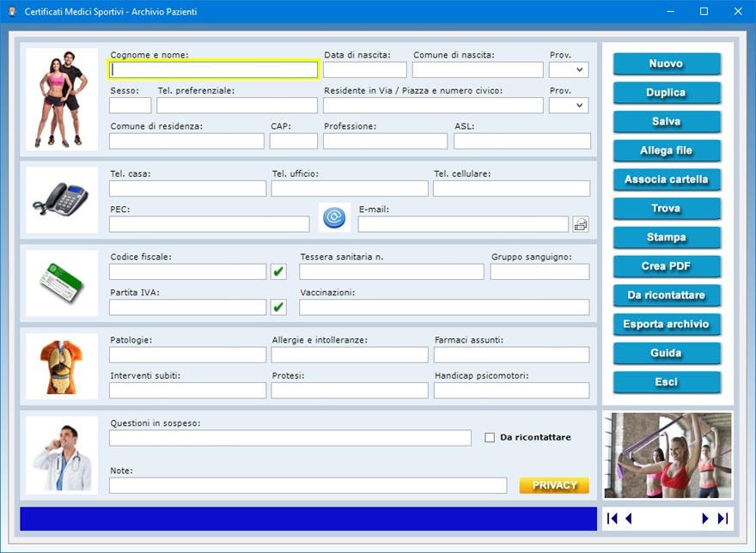Open the PRIVACY yellow button
The image size is (756, 553).
554,485
